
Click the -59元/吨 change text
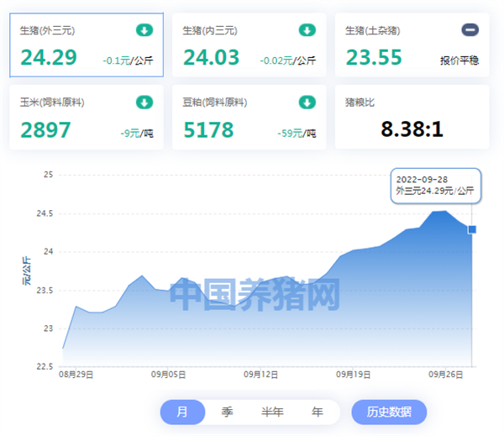pyautogui.click(x=297, y=133)
